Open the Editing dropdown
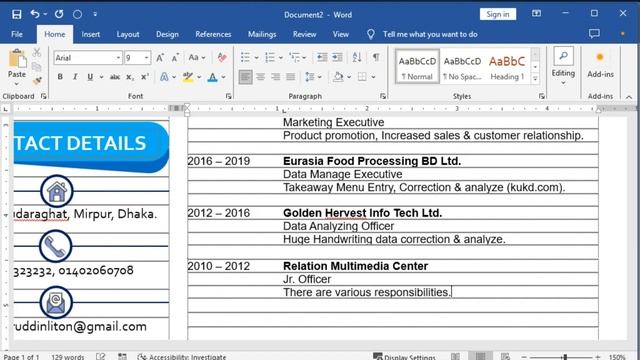 [x=563, y=66]
